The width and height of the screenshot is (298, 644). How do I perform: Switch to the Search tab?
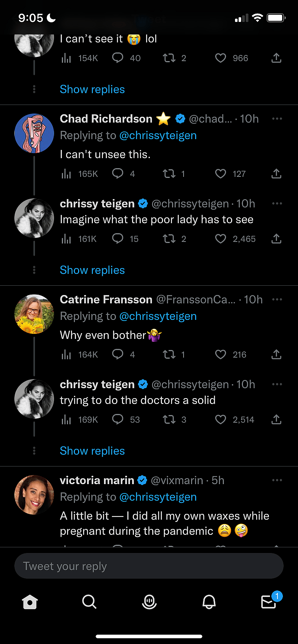pyautogui.click(x=89, y=602)
